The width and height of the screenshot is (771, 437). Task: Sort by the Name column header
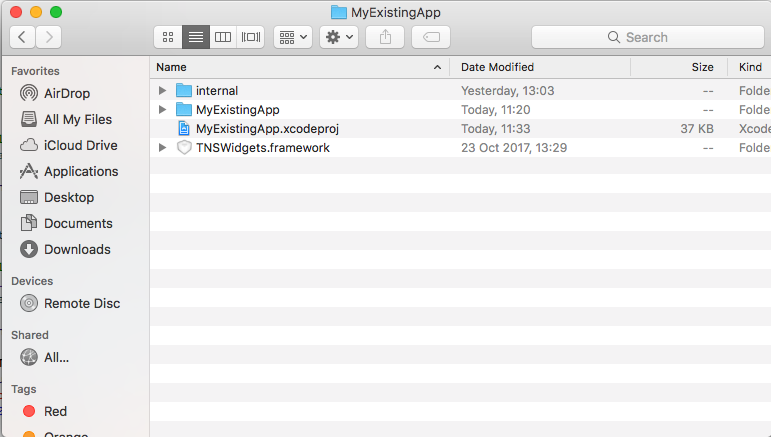click(x=300, y=67)
